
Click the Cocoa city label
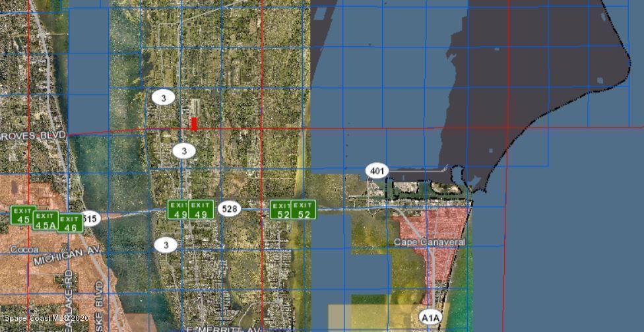[x=24, y=250]
